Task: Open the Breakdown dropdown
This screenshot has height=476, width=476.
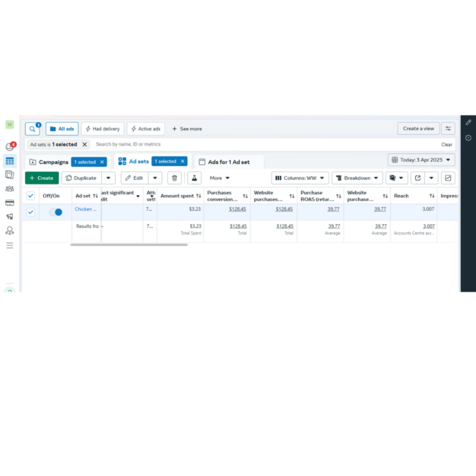Action: click(357, 178)
